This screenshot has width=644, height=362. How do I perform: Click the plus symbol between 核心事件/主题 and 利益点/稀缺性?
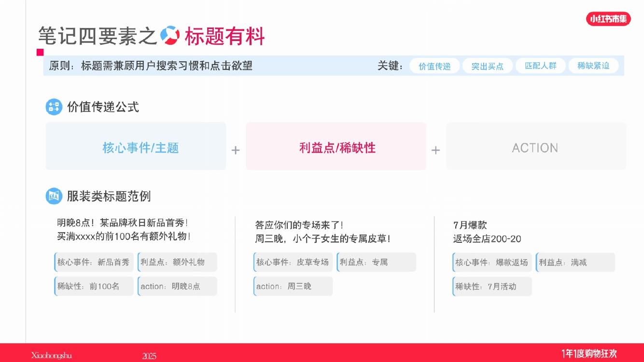tap(236, 151)
